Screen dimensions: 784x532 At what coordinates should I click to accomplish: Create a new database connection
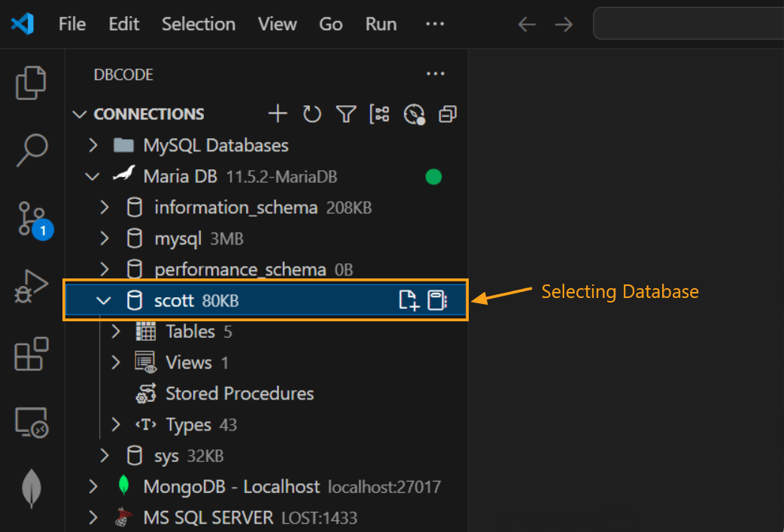tap(277, 114)
